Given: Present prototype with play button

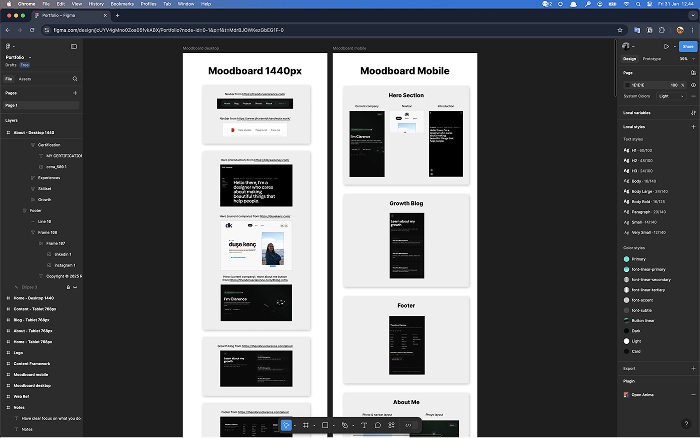Looking at the screenshot, I should pos(666,46).
